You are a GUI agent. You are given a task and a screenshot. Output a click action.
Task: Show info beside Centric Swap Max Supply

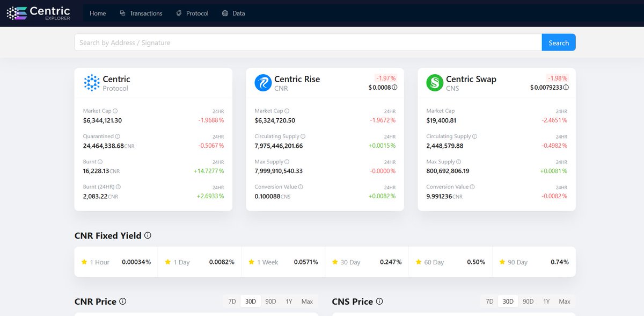[459, 162]
